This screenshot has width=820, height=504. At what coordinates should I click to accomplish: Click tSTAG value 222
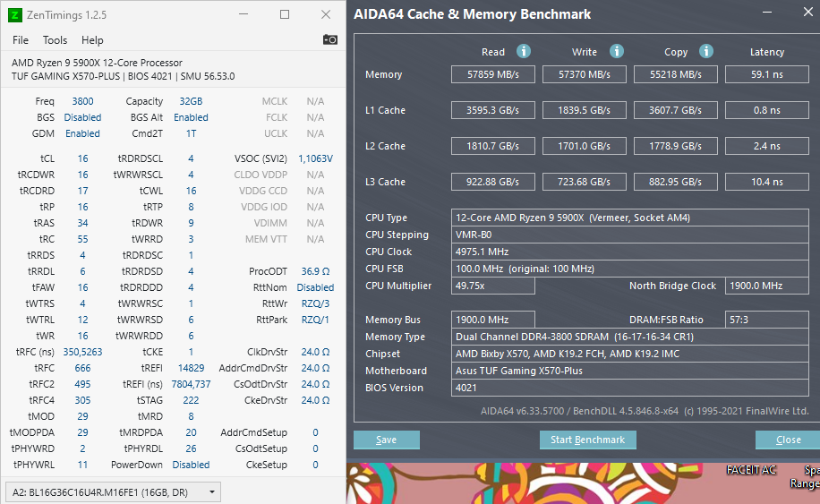(x=191, y=400)
